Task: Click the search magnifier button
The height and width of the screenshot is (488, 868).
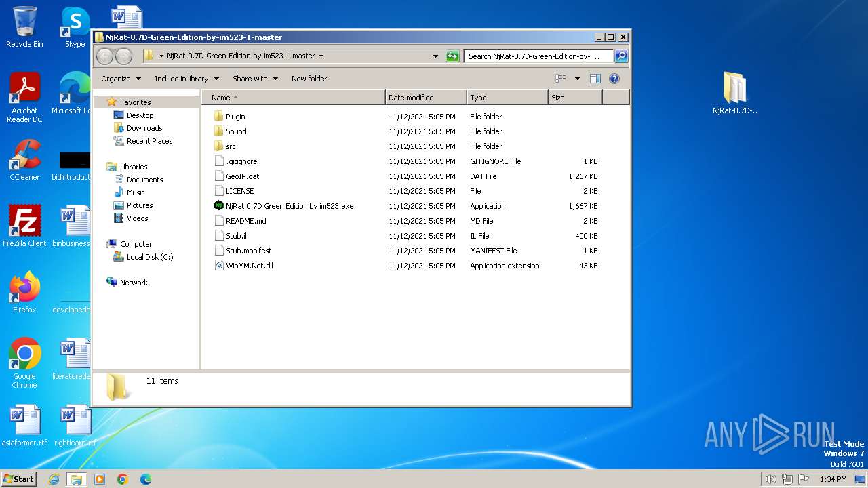Action: [x=620, y=56]
